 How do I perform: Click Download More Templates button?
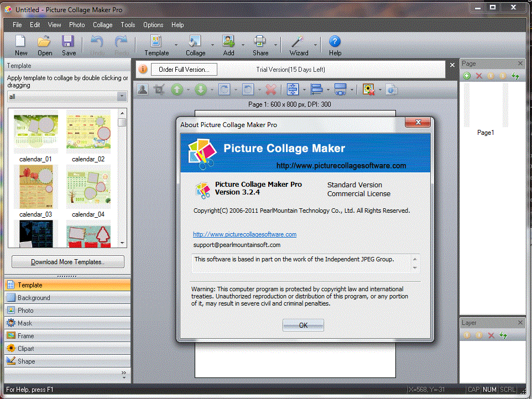68,262
